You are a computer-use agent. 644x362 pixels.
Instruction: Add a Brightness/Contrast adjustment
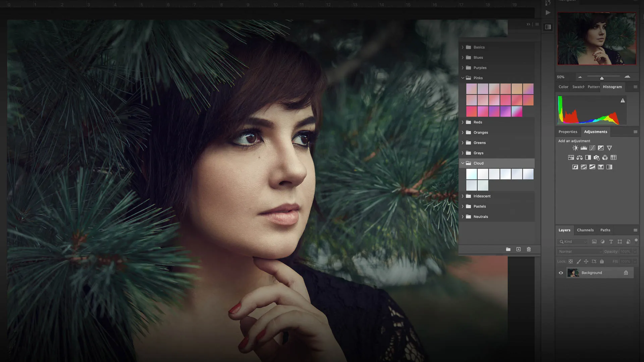[575, 148]
